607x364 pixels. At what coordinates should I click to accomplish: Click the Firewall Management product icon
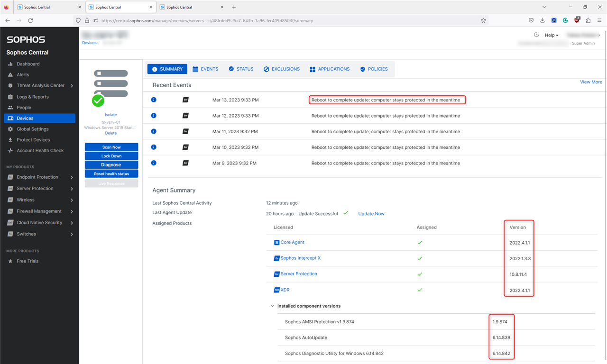pyautogui.click(x=10, y=211)
